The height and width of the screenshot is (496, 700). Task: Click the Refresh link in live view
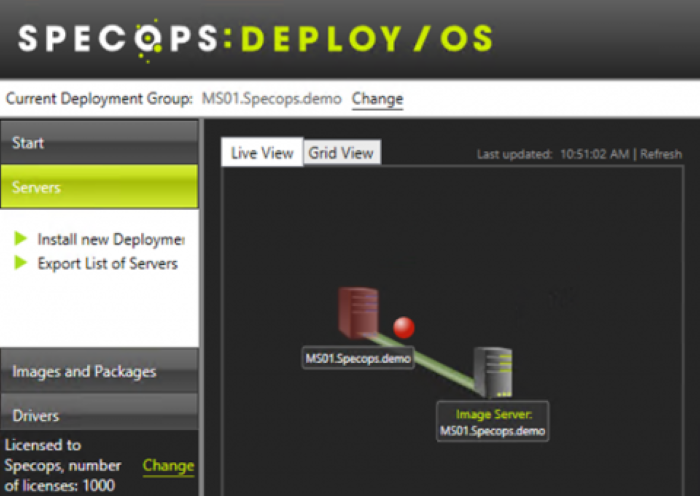tap(661, 154)
